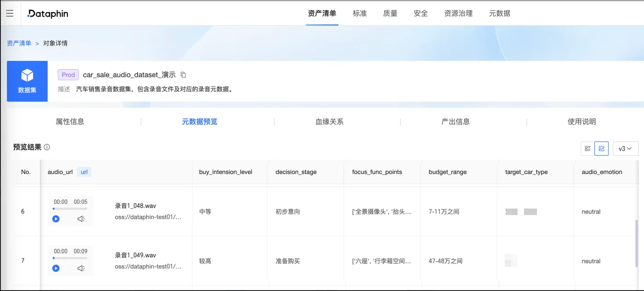Click the No. column header
This screenshot has width=644, height=291.
(26, 172)
